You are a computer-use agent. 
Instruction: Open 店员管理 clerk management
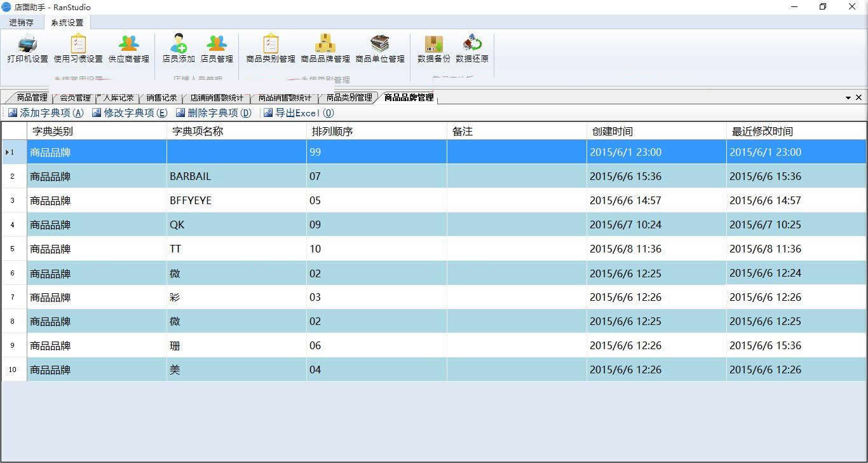coord(217,49)
